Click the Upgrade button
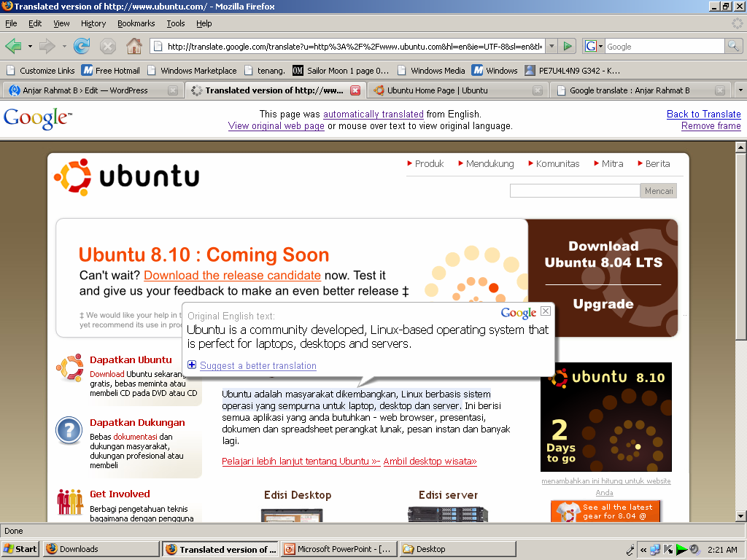 click(x=603, y=304)
